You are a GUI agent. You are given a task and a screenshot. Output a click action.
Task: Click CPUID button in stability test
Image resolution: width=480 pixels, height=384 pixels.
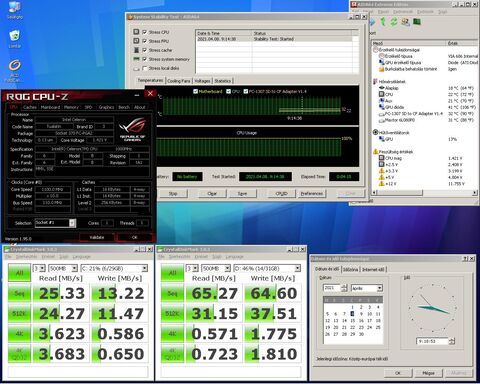tap(281, 194)
